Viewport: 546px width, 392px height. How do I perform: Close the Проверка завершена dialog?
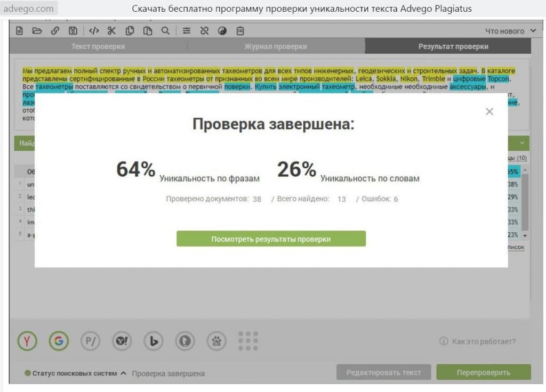coord(489,111)
